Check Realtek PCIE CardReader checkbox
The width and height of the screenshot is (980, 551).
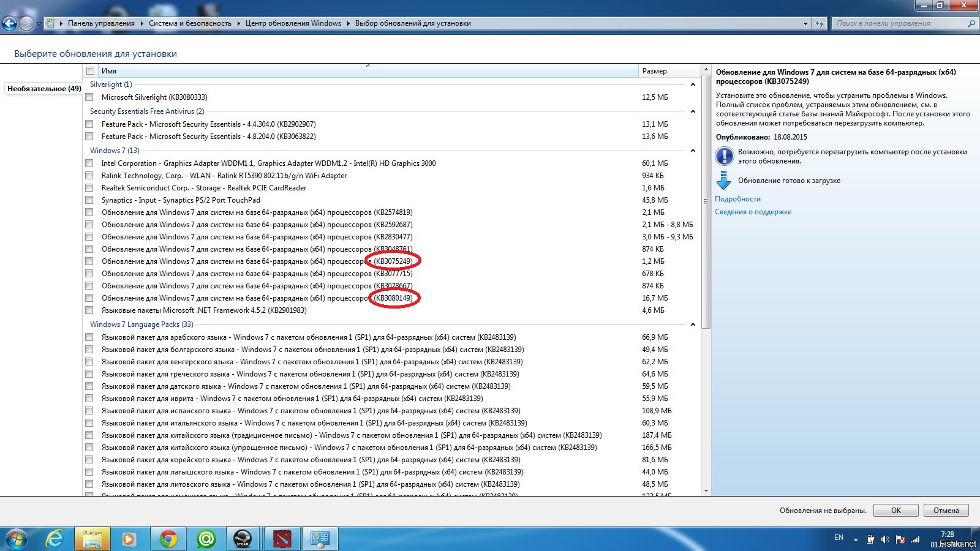(x=89, y=188)
